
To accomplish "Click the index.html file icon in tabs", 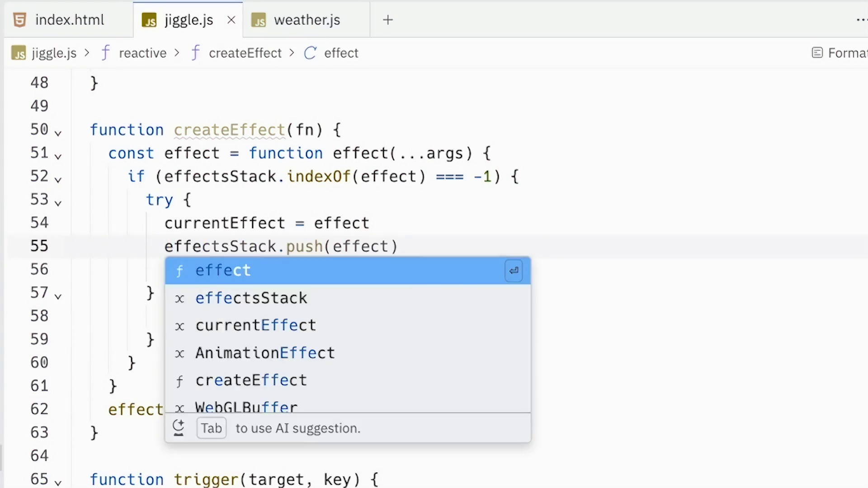I will pos(19,20).
